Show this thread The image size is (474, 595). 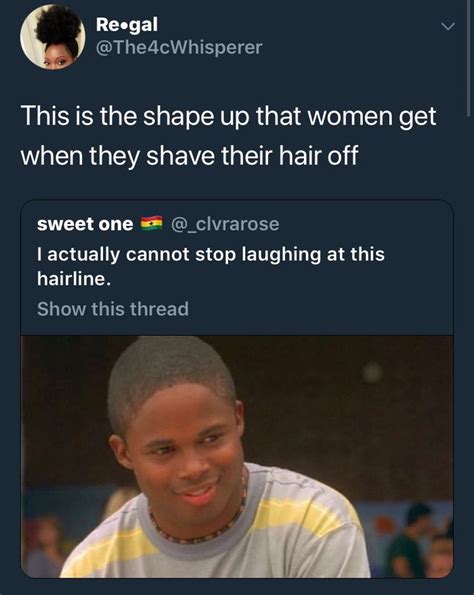pos(113,309)
